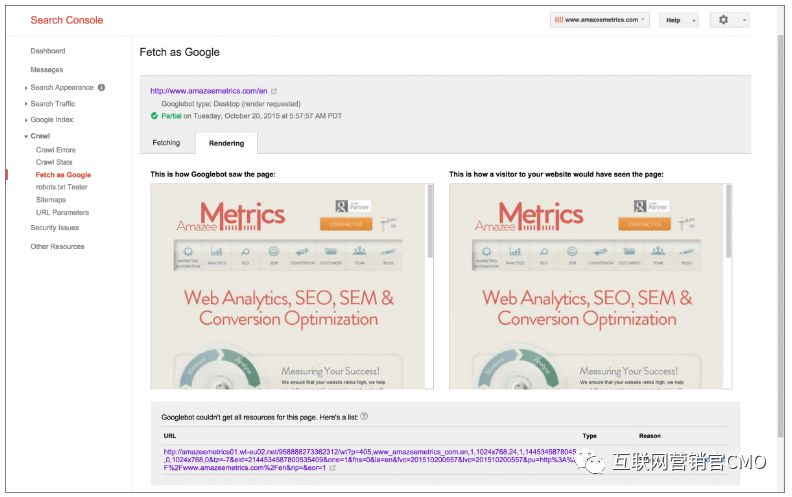Open robots.txt Tester from sidebar

pyautogui.click(x=62, y=187)
